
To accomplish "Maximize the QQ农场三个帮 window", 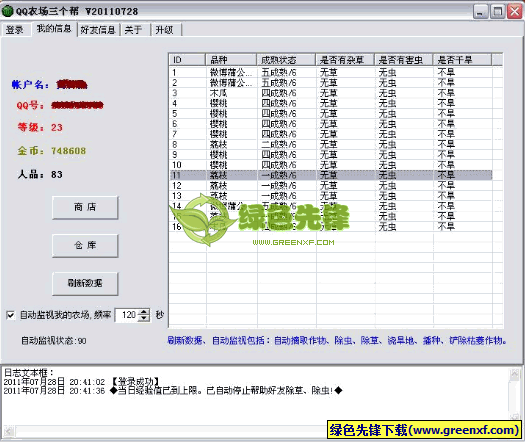I will (x=498, y=12).
